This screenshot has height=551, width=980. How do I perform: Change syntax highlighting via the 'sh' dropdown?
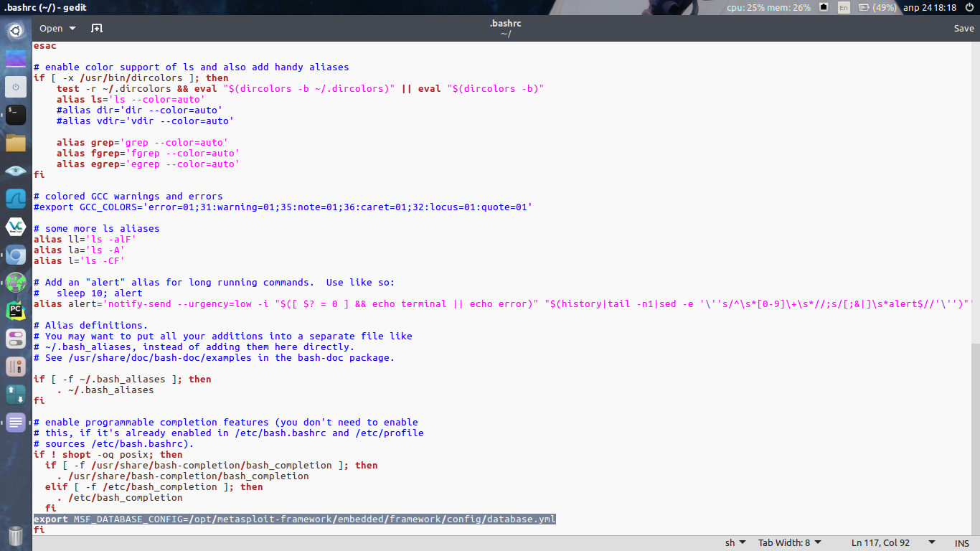click(x=733, y=542)
